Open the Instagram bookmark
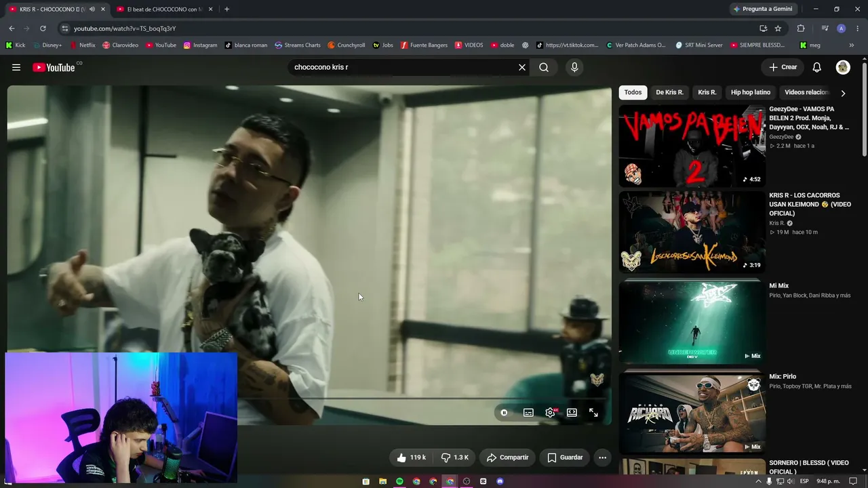 [200, 45]
